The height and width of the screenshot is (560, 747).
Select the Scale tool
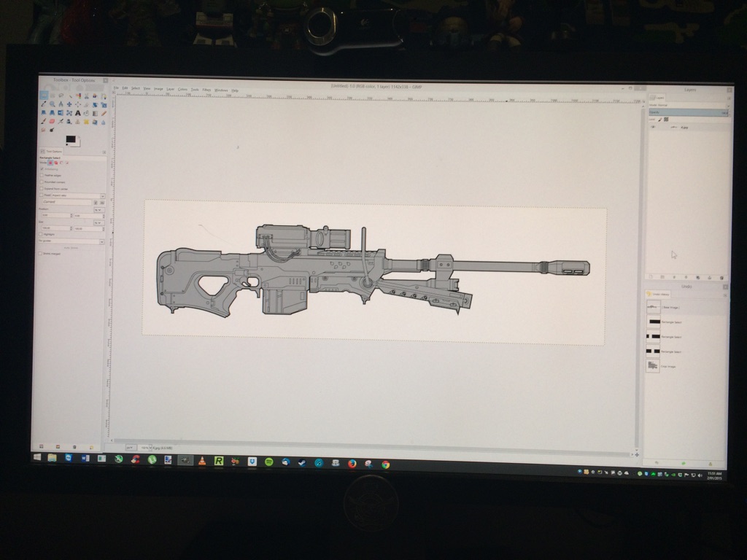coord(104,104)
